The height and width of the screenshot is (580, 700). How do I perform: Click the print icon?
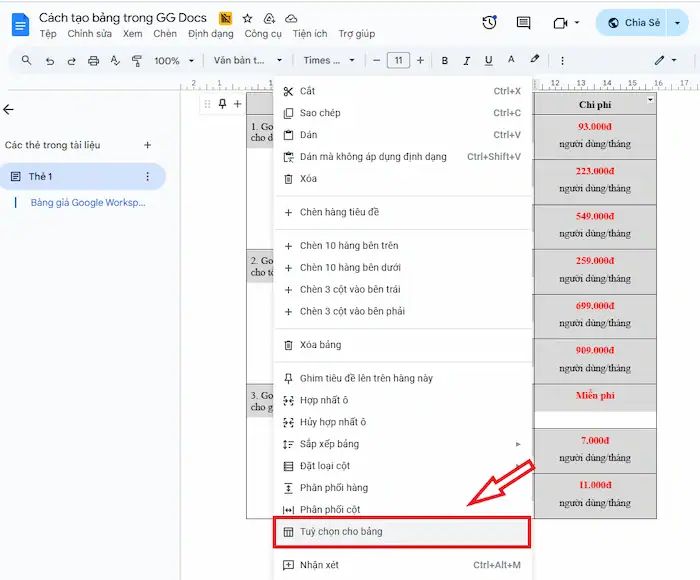[93, 61]
